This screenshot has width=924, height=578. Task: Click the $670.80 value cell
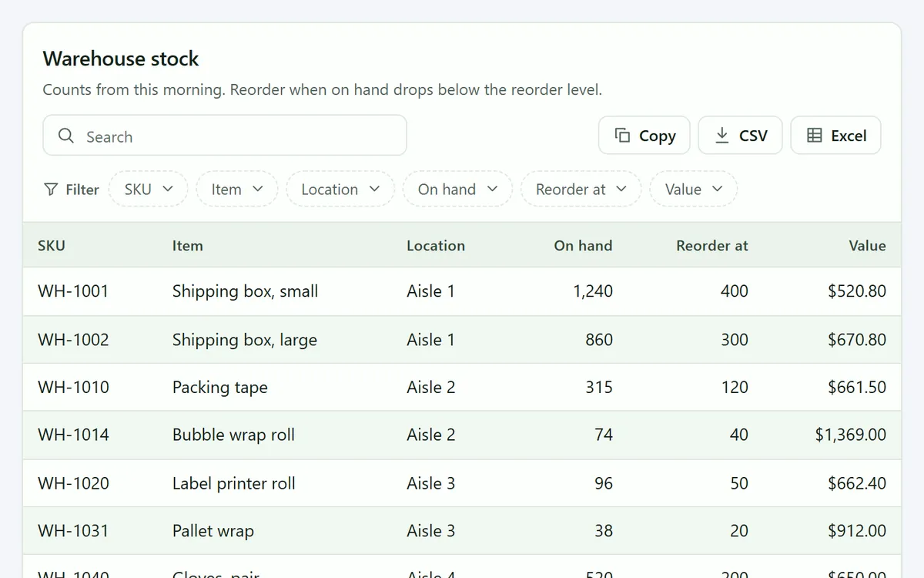[857, 340]
